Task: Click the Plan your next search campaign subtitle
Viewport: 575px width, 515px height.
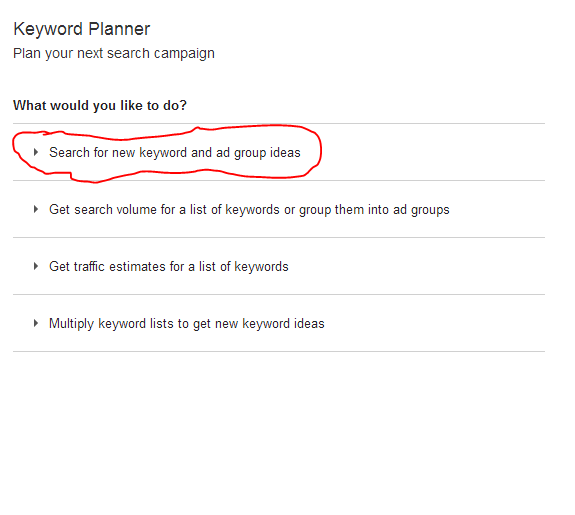Action: coord(114,54)
